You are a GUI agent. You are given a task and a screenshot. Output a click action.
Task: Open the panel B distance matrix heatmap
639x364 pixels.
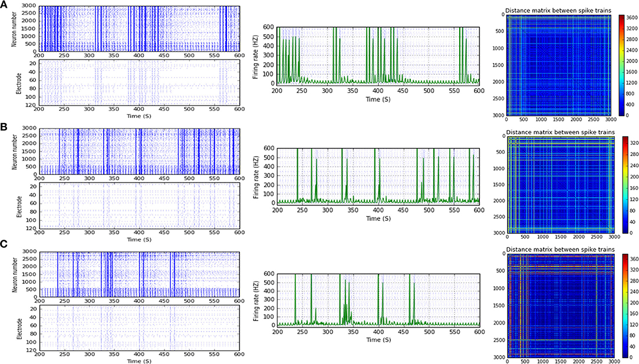coord(561,185)
